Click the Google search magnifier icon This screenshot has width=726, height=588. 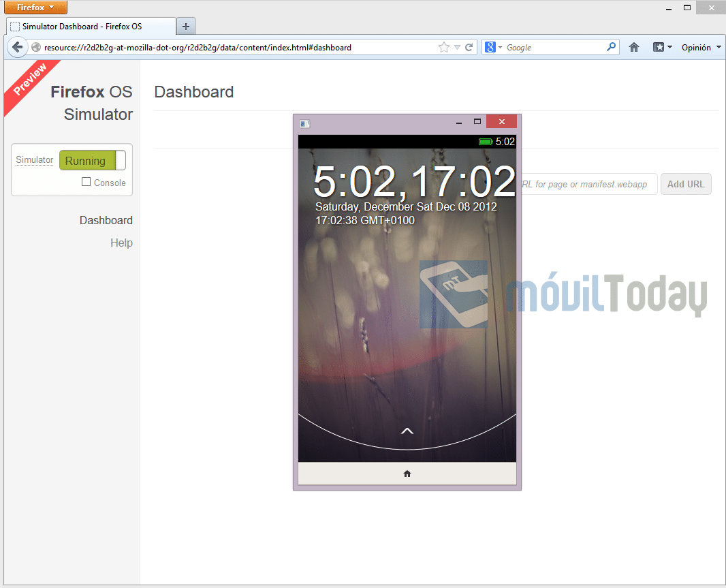611,48
